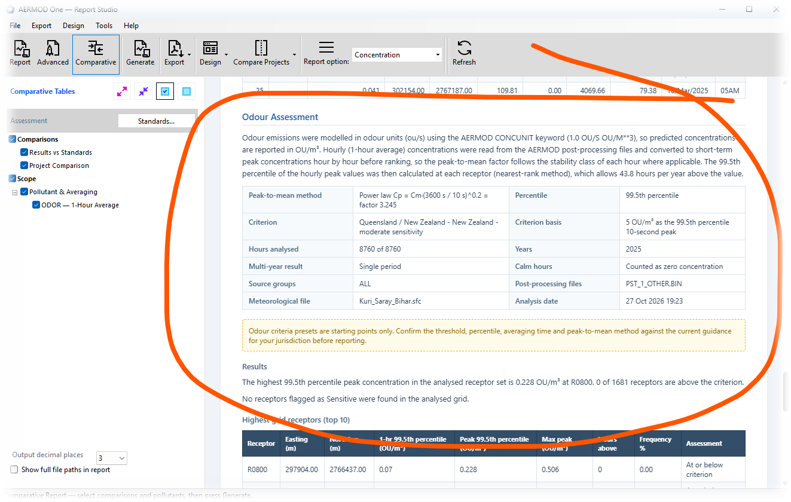Viewport: 791px width, 502px height.
Task: Click the Peak 99.5th percentile column header
Action: click(494, 443)
